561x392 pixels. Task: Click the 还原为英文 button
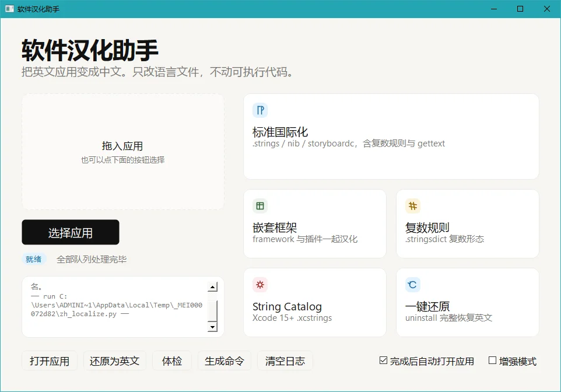(x=114, y=361)
